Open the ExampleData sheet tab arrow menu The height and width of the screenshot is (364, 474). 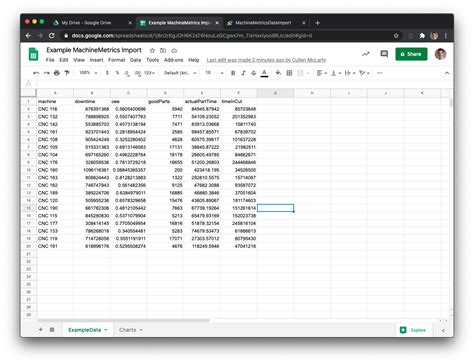pos(106,330)
